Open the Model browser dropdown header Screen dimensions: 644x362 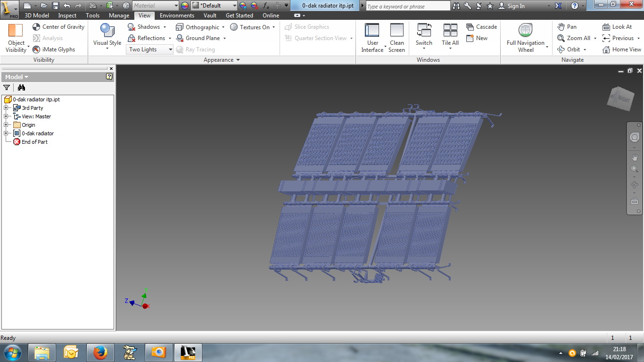(17, 77)
